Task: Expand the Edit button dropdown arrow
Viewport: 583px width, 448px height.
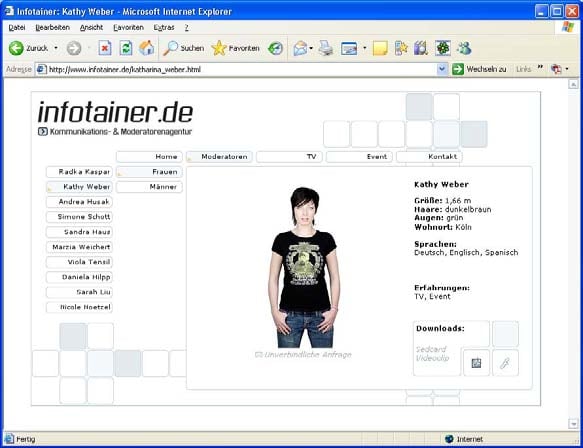Action: 364,48
